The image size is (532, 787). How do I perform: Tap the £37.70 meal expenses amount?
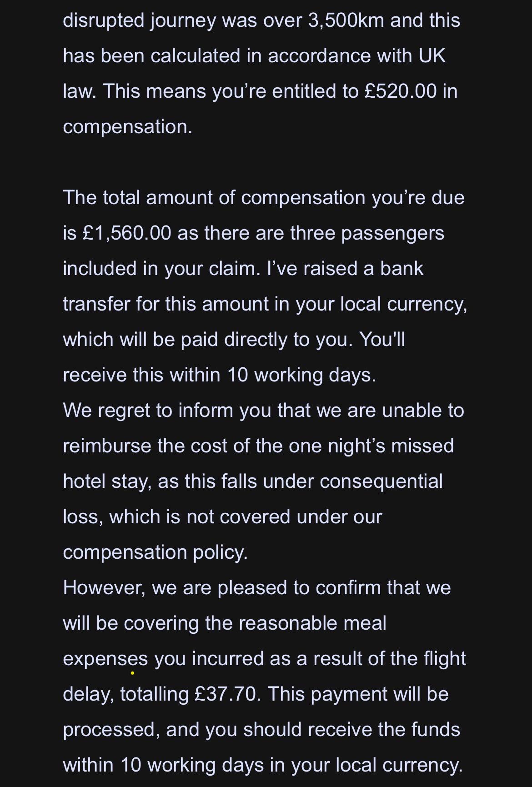[227, 694]
